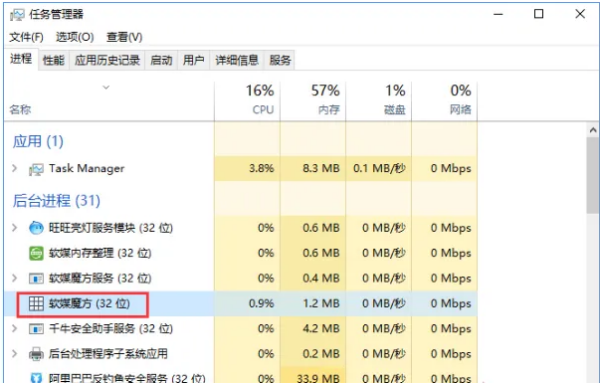Minimize the Task Manager window

click(x=498, y=14)
